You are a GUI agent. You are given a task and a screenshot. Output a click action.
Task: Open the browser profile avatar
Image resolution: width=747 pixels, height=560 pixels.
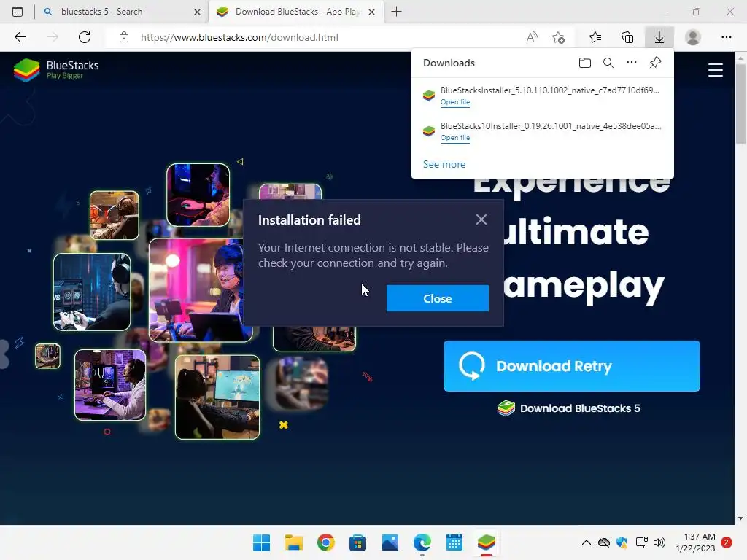coord(693,37)
